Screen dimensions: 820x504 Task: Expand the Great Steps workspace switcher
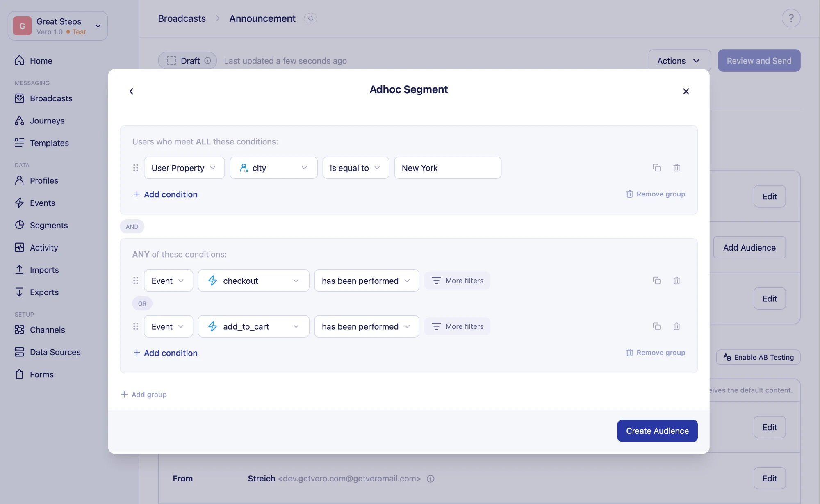point(58,26)
